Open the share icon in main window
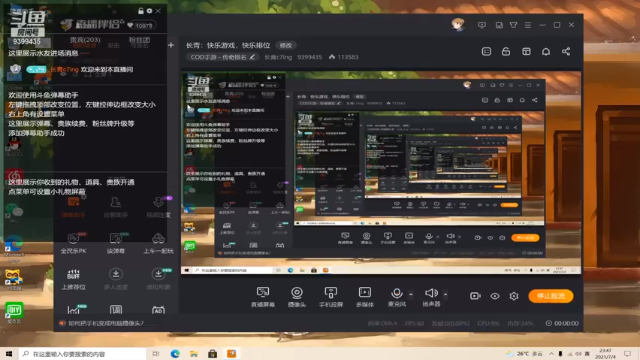Image resolution: width=640 pixels, height=360 pixels. pos(566,51)
